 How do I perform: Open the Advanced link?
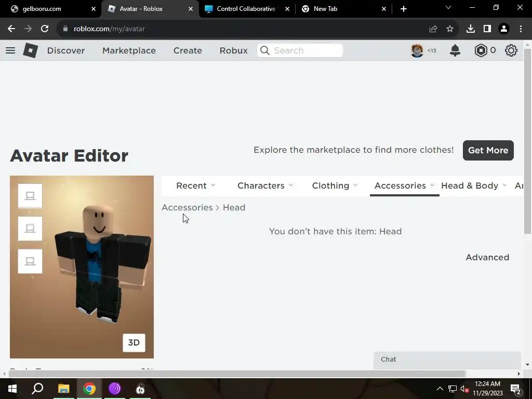tap(487, 257)
